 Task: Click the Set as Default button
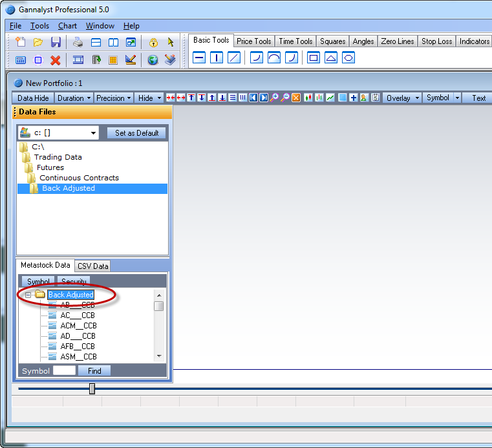point(136,133)
